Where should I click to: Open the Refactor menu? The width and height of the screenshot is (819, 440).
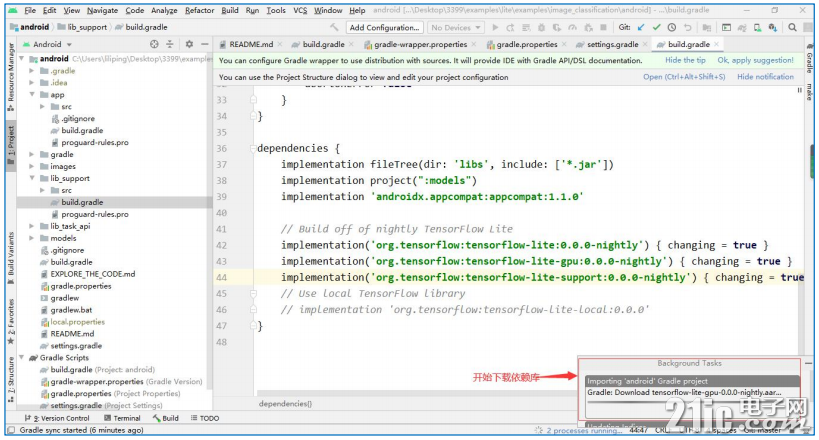coord(200,10)
